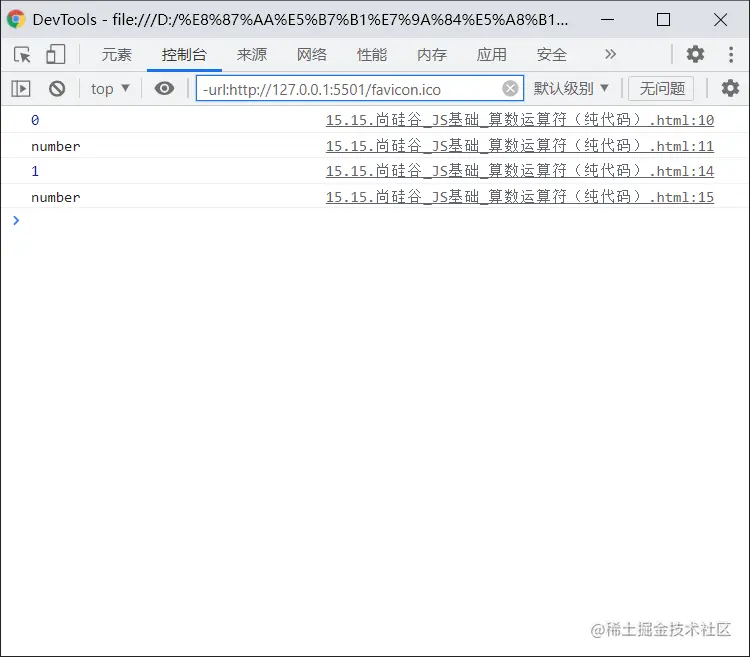Image resolution: width=750 pixels, height=657 pixels.
Task: Open the 性能 (Performance) tab
Action: tap(372, 55)
